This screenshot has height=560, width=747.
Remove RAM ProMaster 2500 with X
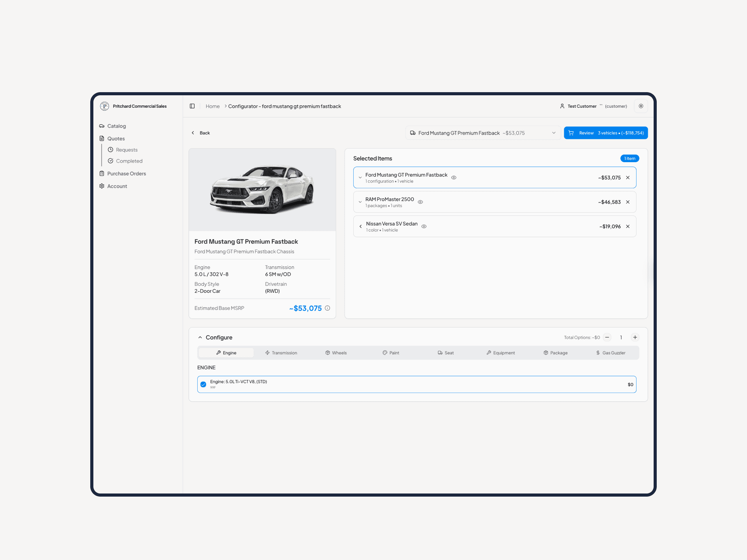(x=628, y=202)
